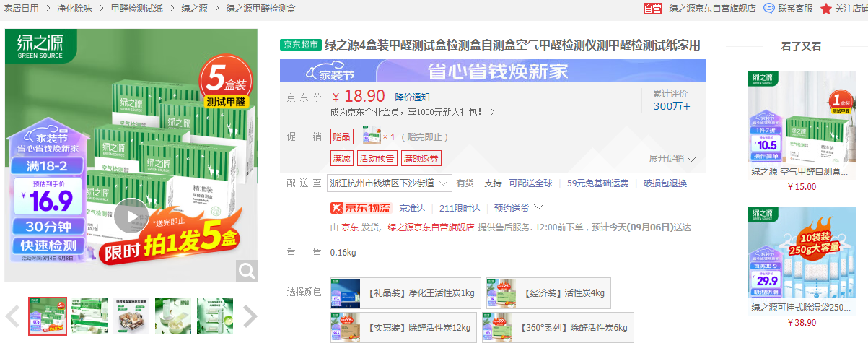Click the 300万+ review count
868x343 pixels.
672,106
